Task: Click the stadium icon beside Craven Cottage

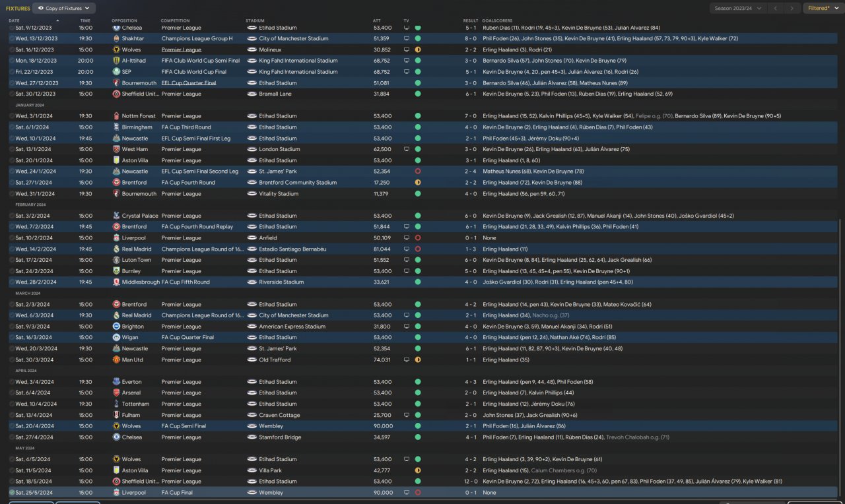Action: pos(252,416)
